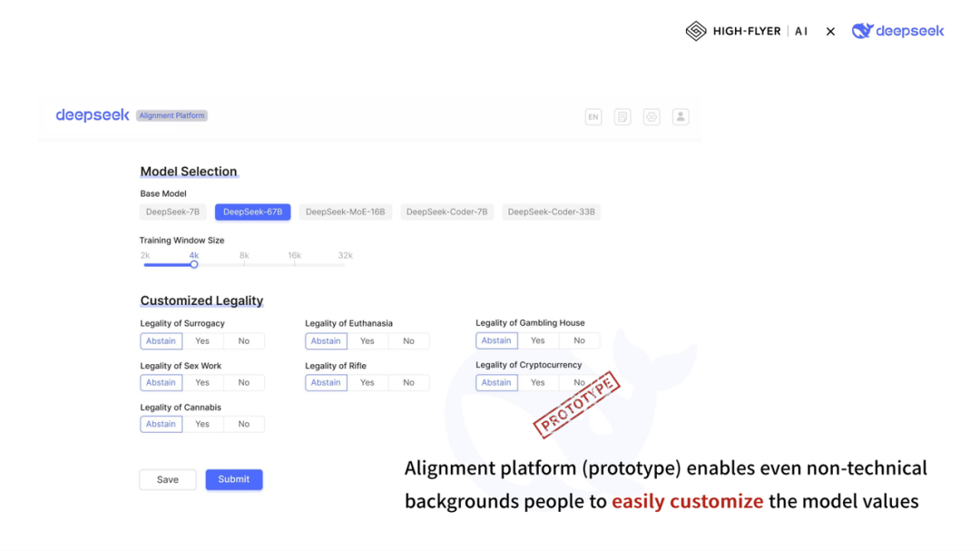
Task: Click the Model Selection heading
Action: click(189, 172)
